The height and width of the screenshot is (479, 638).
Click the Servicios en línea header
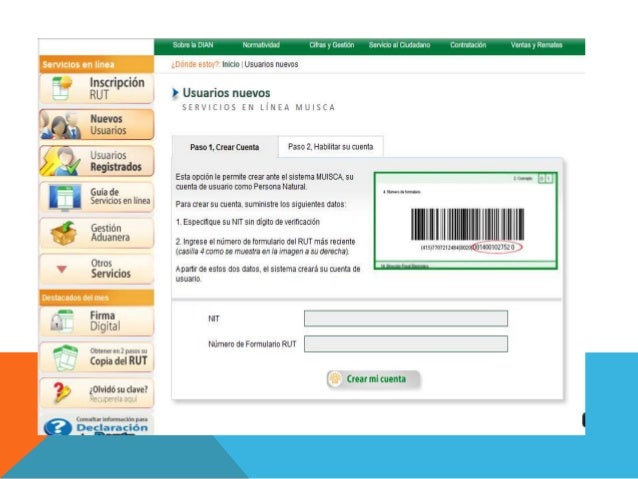coord(96,64)
